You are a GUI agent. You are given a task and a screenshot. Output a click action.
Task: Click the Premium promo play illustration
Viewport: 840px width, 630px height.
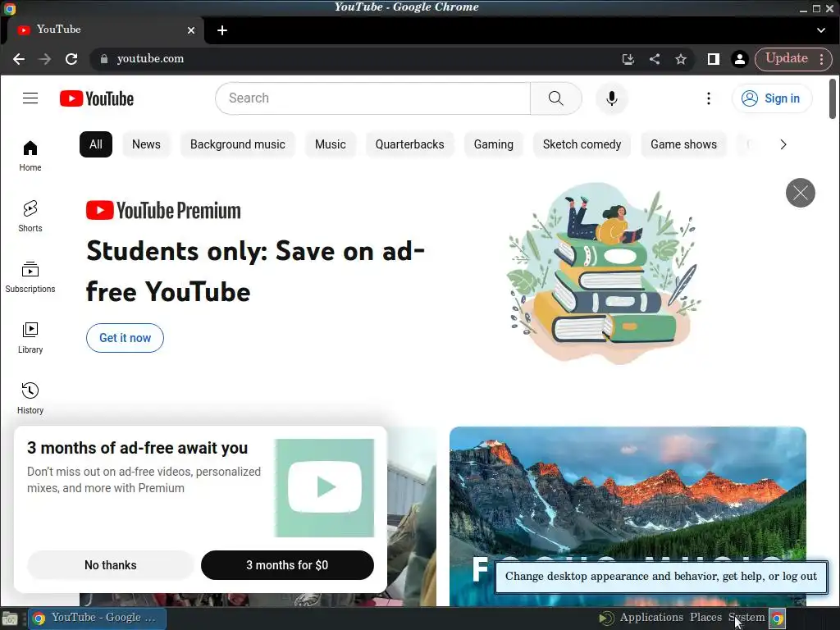coord(325,487)
